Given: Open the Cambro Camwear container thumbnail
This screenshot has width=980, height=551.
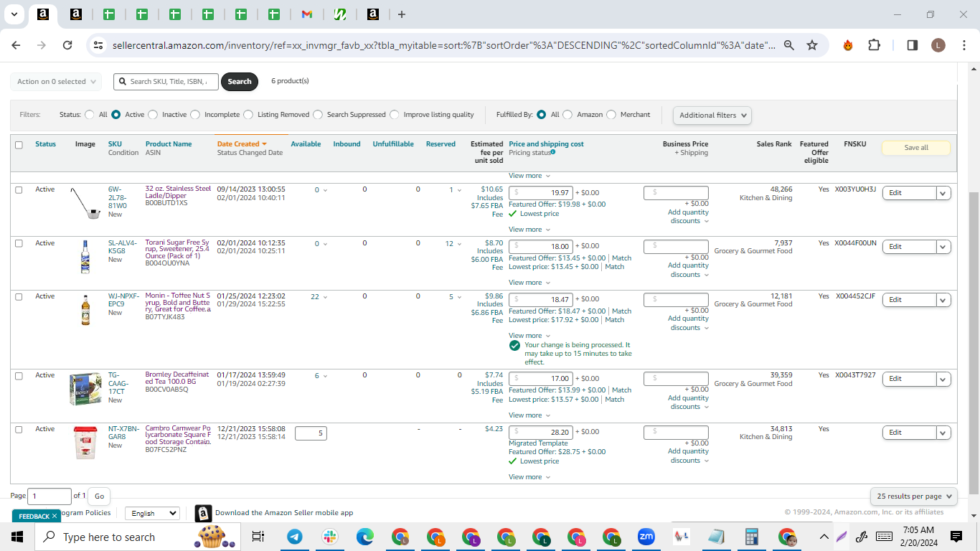Looking at the screenshot, I should pyautogui.click(x=85, y=443).
